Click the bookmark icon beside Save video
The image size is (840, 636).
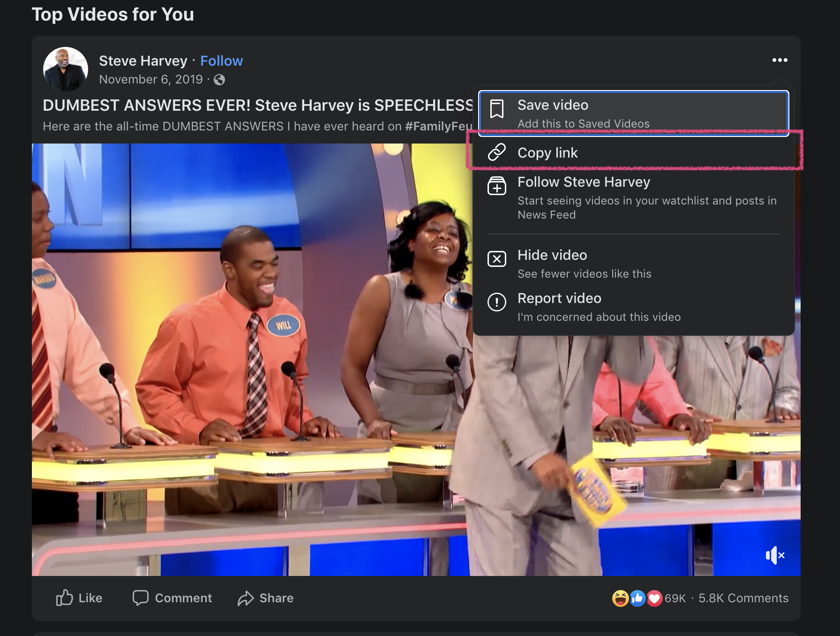497,109
